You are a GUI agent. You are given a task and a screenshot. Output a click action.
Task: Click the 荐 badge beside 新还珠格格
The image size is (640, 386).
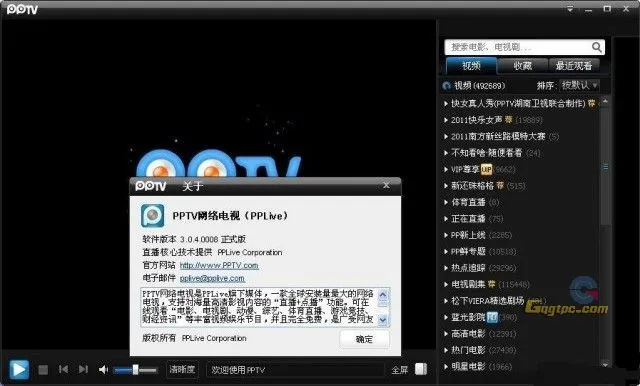[500, 186]
